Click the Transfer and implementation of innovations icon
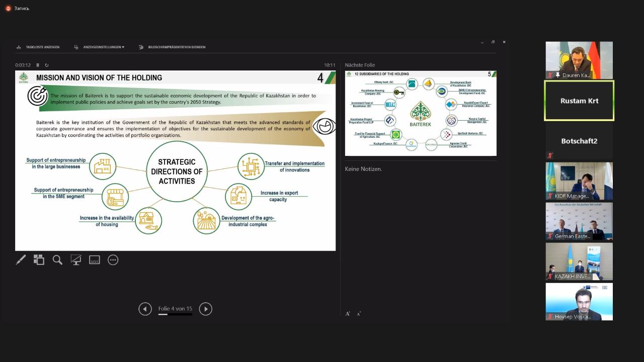 click(251, 166)
